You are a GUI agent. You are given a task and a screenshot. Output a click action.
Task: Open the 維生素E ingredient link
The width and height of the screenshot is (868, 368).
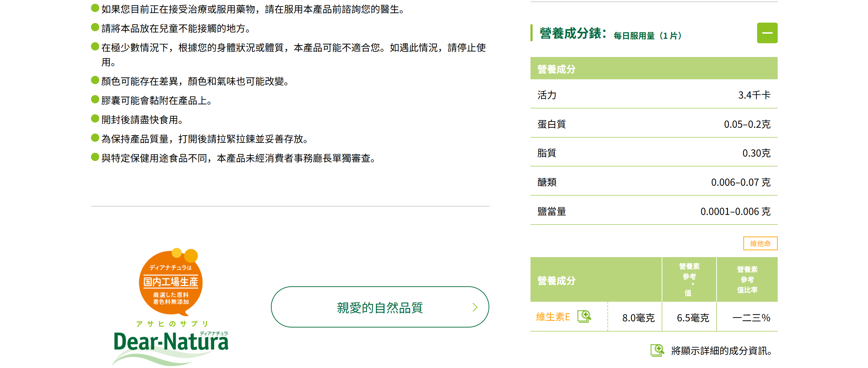coord(553,317)
